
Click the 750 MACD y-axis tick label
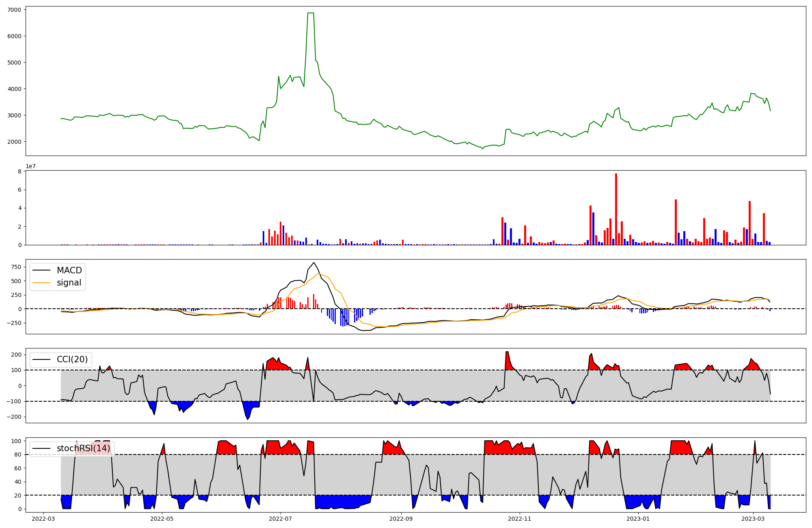click(16, 267)
